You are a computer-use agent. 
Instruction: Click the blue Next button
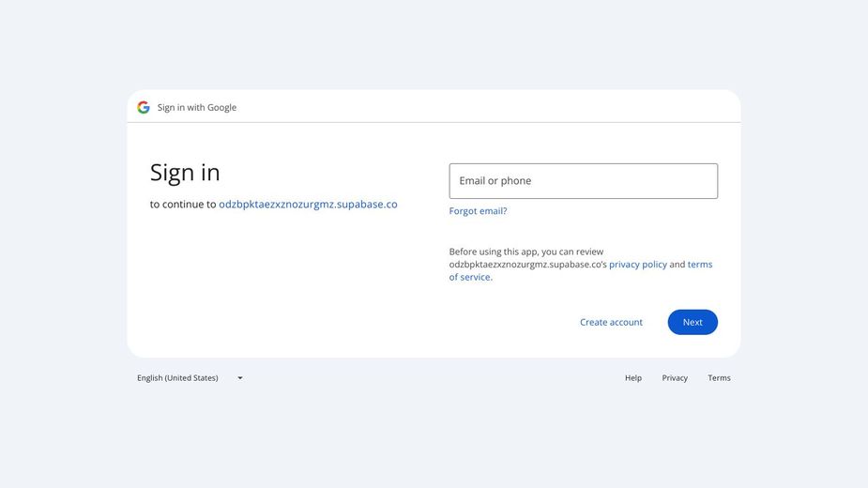coord(693,323)
